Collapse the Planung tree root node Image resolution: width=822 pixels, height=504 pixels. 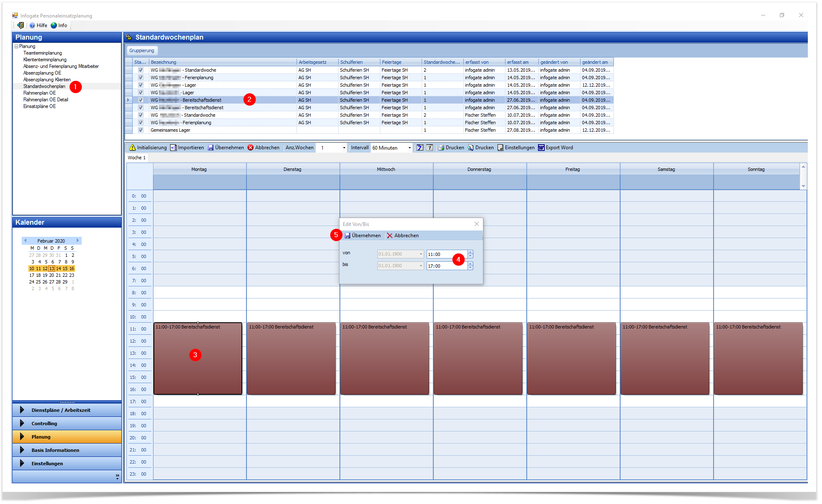point(17,46)
